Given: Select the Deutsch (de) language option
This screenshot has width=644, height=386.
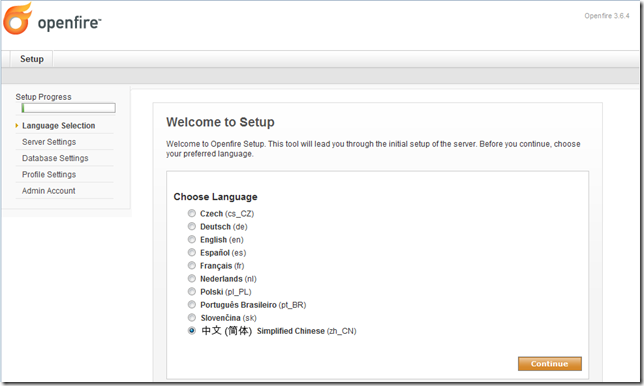Looking at the screenshot, I should point(192,226).
